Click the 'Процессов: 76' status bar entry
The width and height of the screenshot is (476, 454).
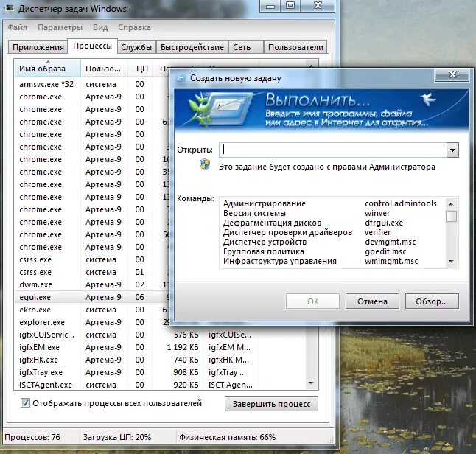click(32, 437)
